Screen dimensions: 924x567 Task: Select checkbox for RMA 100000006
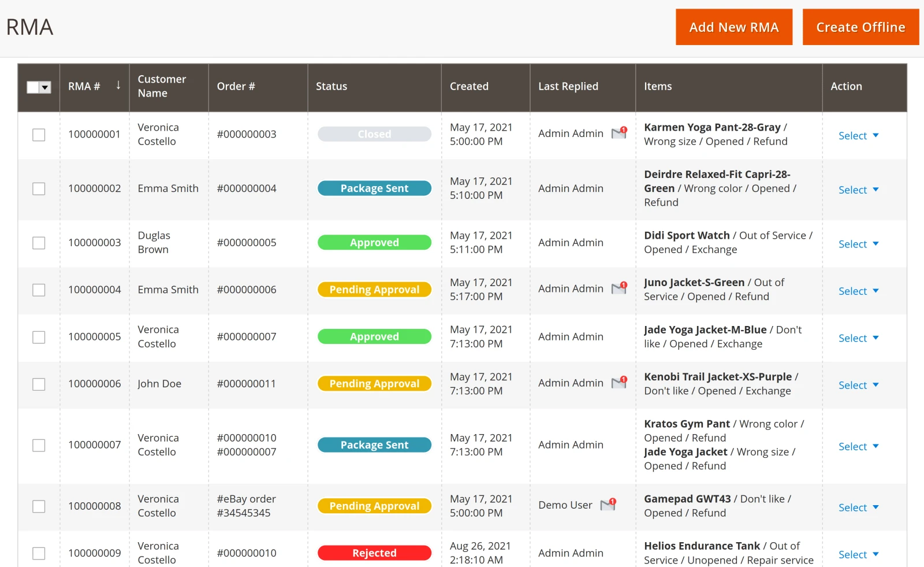coord(39,384)
